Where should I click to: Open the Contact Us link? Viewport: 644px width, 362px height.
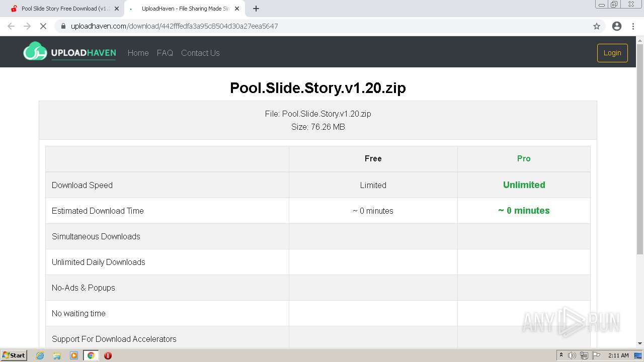coord(200,53)
